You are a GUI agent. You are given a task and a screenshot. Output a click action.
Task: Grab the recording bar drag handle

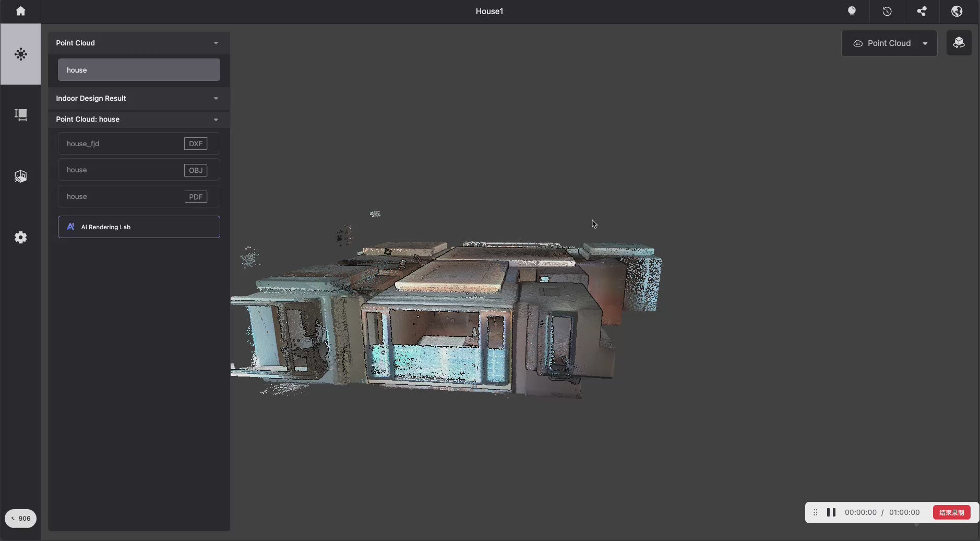tap(815, 512)
